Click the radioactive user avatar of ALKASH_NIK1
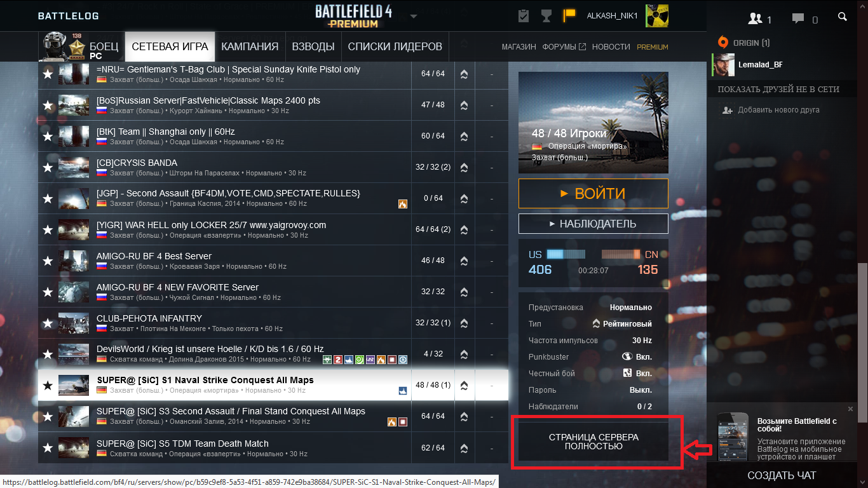Viewport: 868px width, 488px height. coord(656,16)
